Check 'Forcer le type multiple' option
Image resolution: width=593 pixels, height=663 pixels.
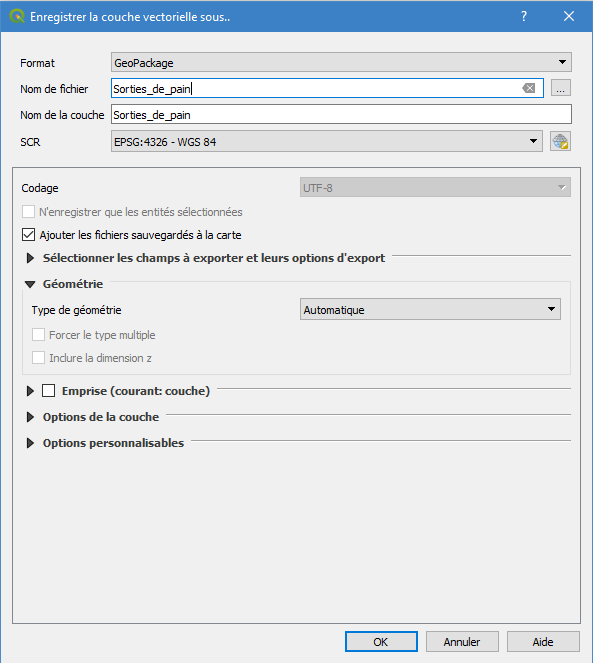click(38, 335)
